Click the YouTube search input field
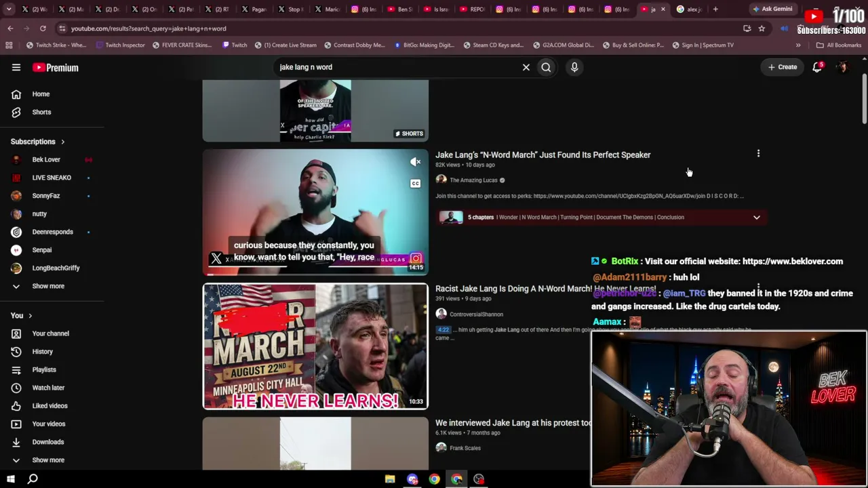Screen dimensions: 868x488 (x=397, y=67)
